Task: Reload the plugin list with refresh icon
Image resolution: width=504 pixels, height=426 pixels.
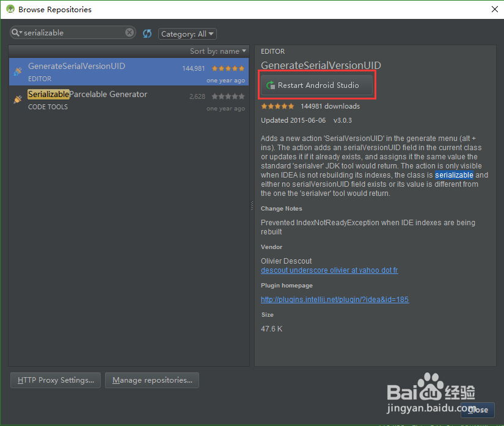Action: [x=147, y=34]
